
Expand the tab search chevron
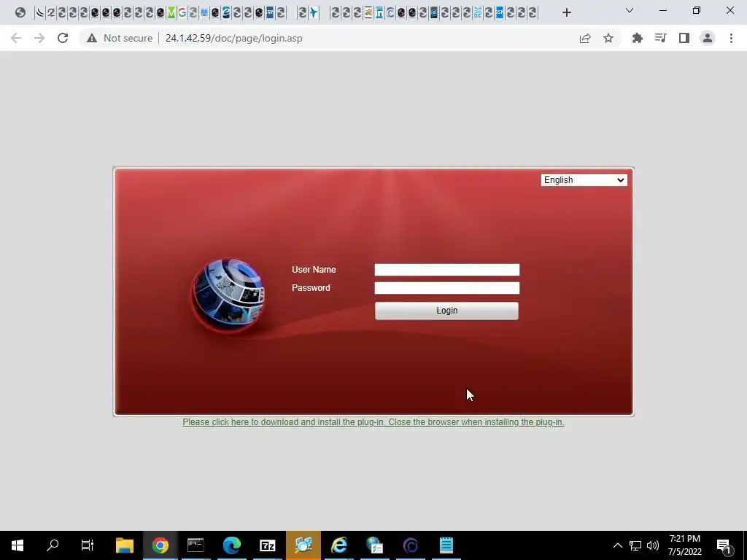(x=630, y=10)
